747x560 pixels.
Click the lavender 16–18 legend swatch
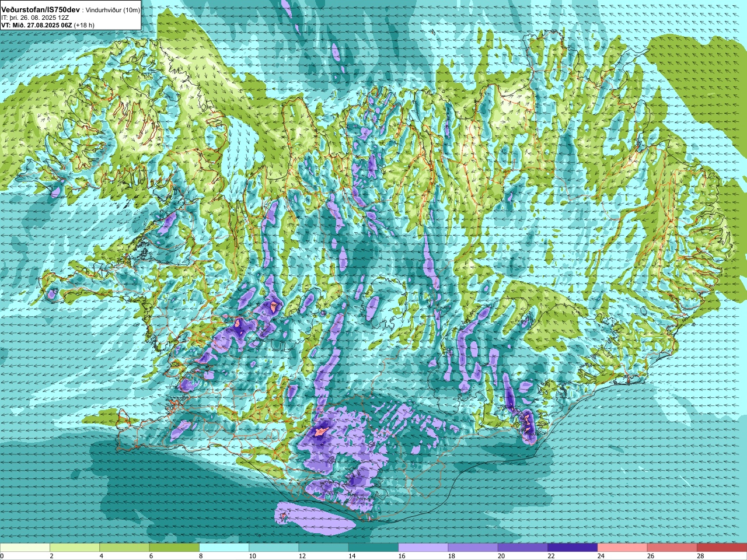(x=423, y=548)
